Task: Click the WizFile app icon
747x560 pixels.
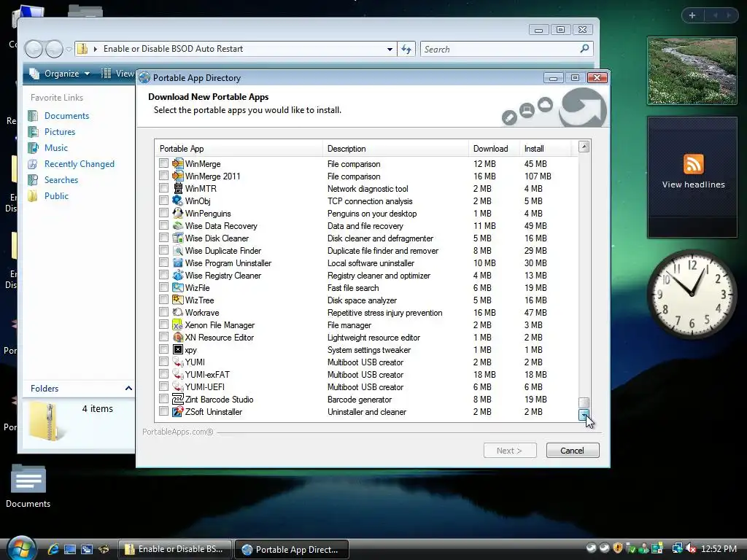Action: 178,287
